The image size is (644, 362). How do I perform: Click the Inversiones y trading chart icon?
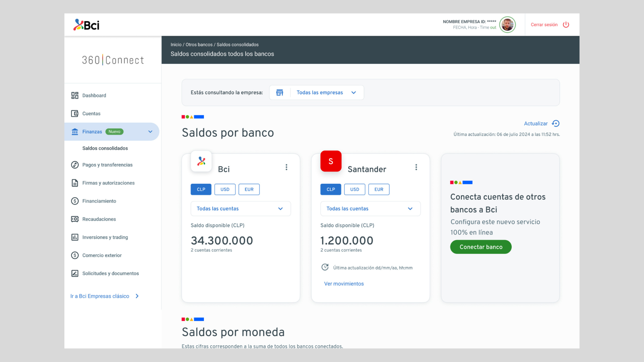[x=75, y=237]
